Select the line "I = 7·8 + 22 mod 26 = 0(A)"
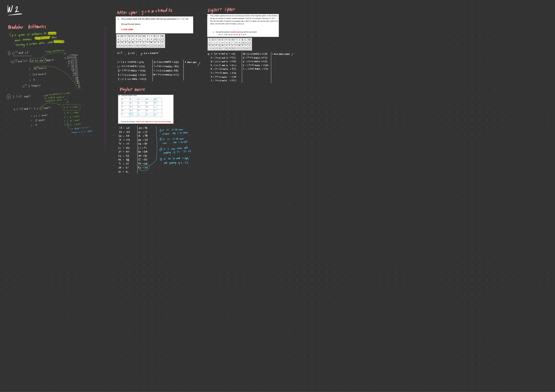Screen dimensions: 555x392 pos(131,62)
